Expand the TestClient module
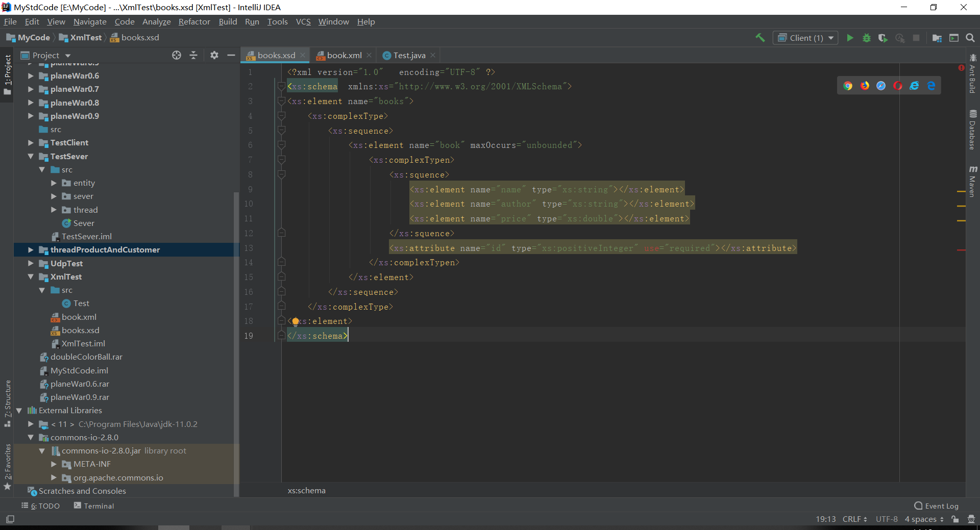 [31, 143]
